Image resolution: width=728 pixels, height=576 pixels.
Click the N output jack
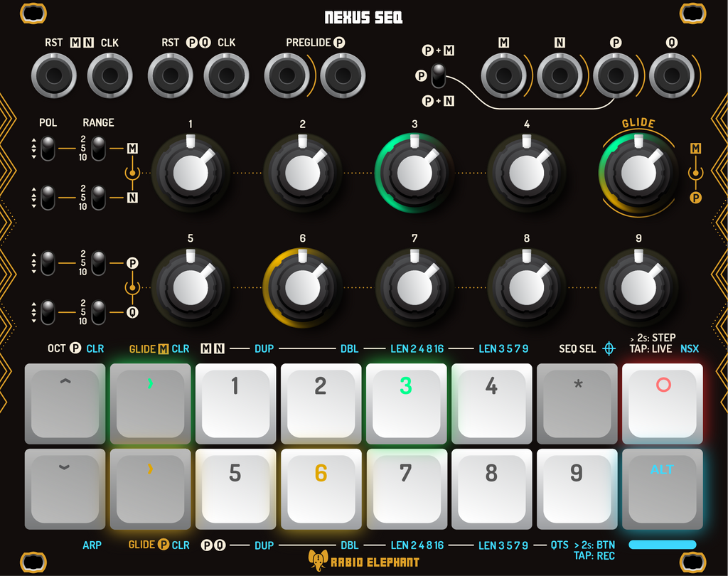point(560,75)
